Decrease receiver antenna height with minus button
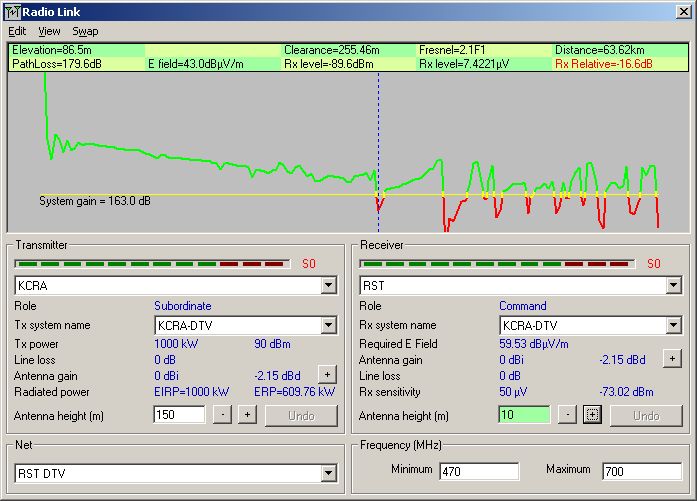This screenshot has width=697, height=501. pyautogui.click(x=567, y=415)
